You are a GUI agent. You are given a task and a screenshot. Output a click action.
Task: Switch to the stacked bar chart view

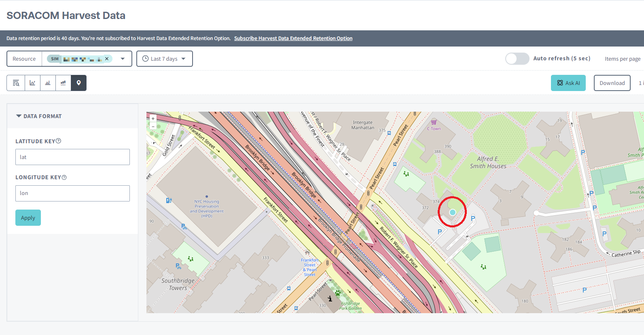(x=63, y=83)
